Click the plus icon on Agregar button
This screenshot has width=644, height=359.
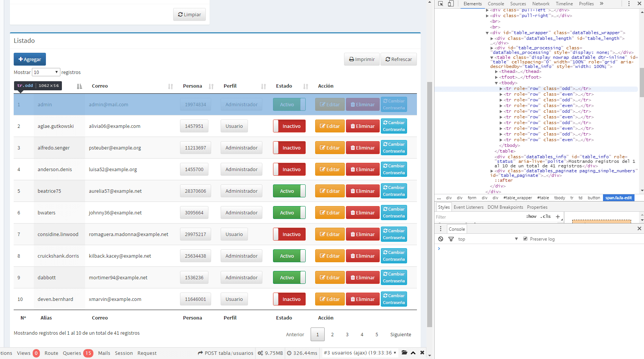coord(20,59)
